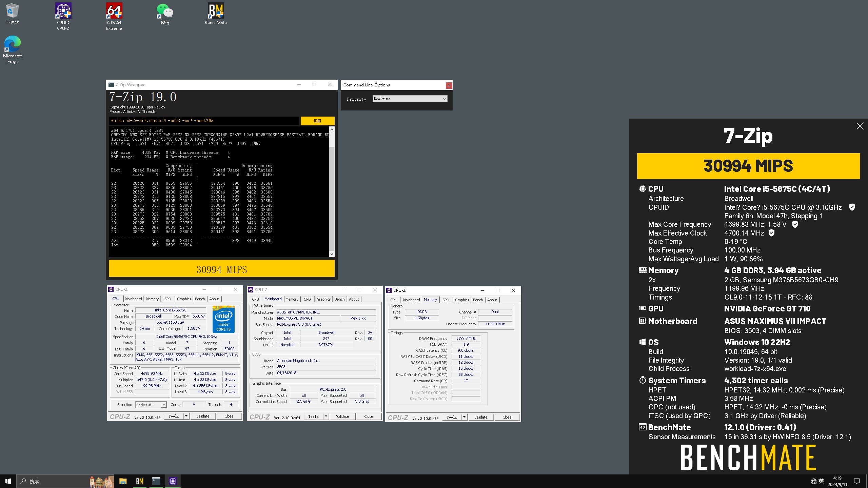The width and height of the screenshot is (868, 488).
Task: Click the BIOS Version value 3503
Action: 326,367
